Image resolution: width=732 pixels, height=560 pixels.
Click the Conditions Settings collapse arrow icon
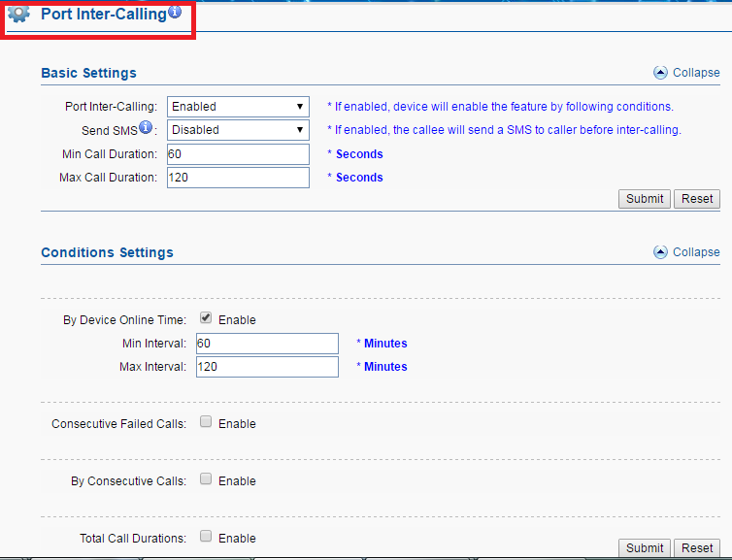(660, 252)
